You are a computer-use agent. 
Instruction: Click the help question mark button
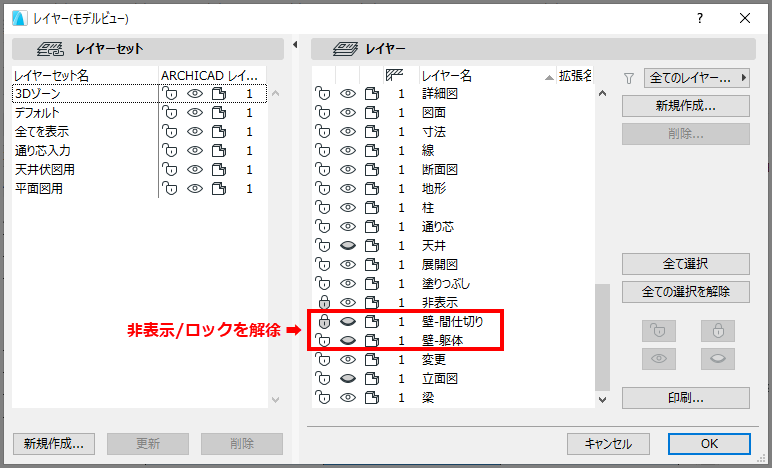(700, 18)
